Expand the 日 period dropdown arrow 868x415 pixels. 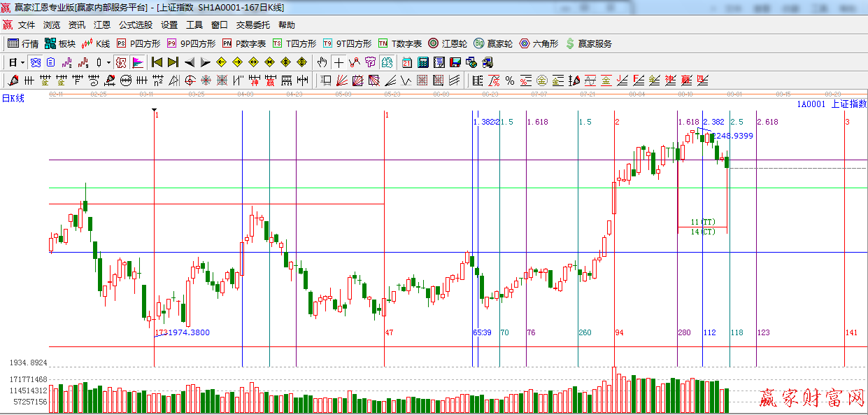[22, 62]
